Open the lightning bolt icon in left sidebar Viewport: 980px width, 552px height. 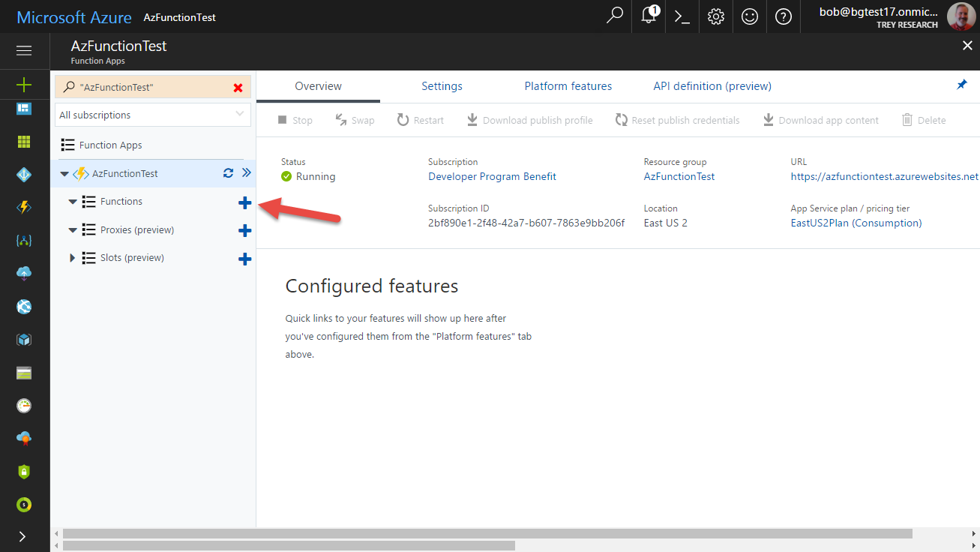point(24,208)
